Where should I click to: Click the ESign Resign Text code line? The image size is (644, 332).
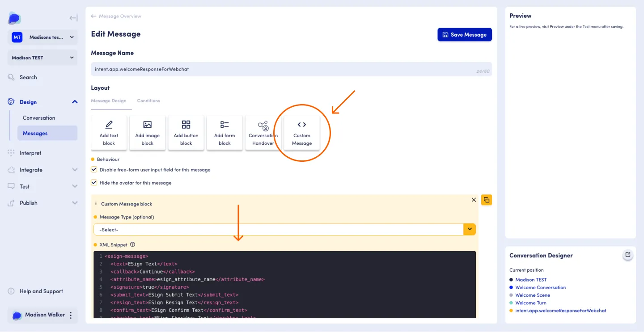click(174, 303)
